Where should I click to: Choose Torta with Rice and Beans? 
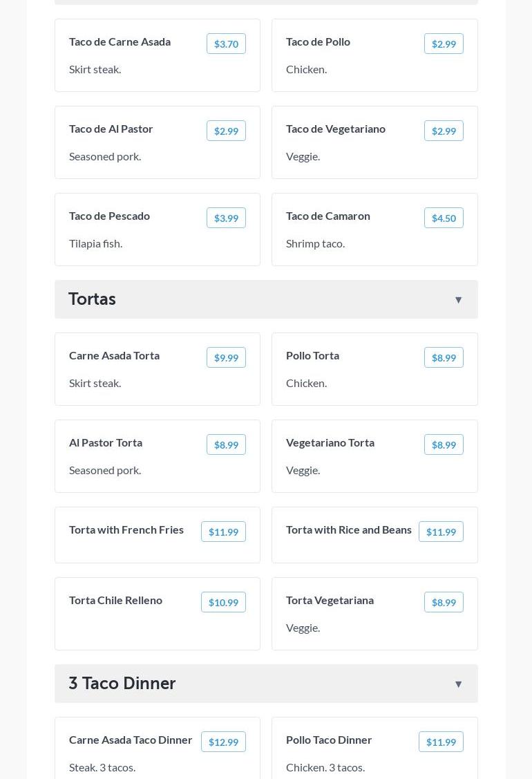tap(349, 530)
